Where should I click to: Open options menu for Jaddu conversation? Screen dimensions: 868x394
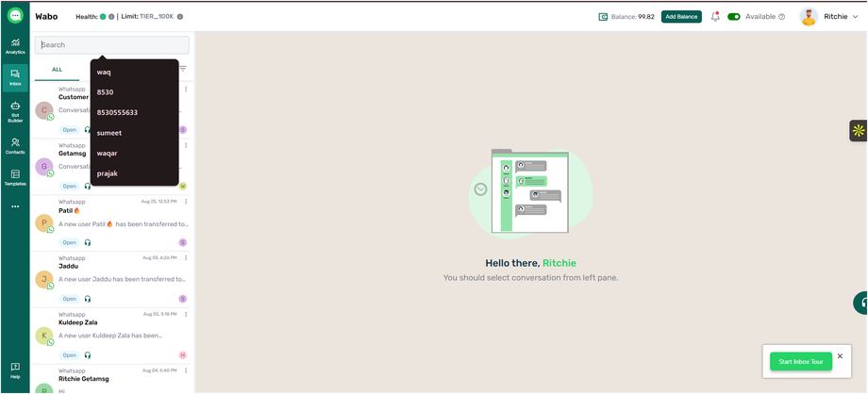(x=186, y=258)
